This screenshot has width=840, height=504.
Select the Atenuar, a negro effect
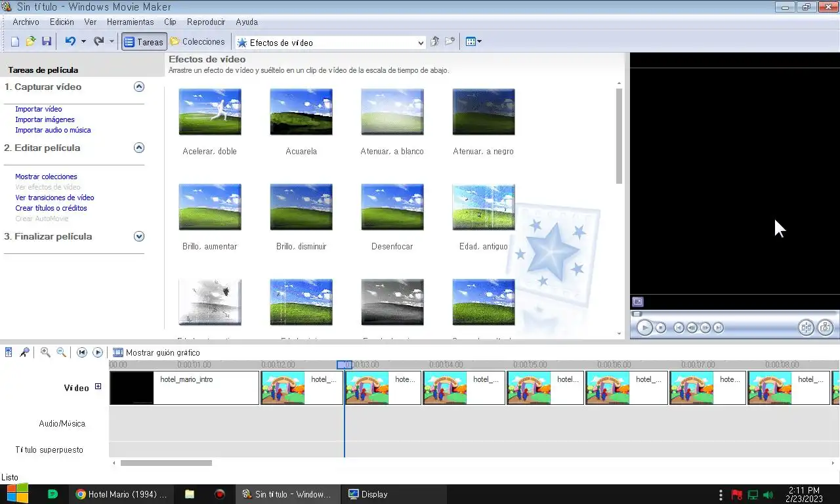tap(484, 112)
